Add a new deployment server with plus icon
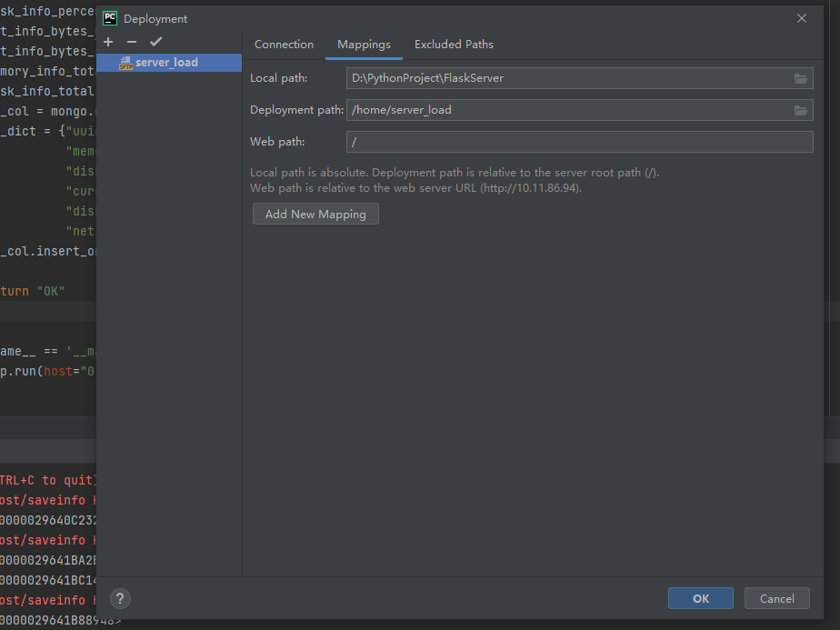 click(108, 42)
